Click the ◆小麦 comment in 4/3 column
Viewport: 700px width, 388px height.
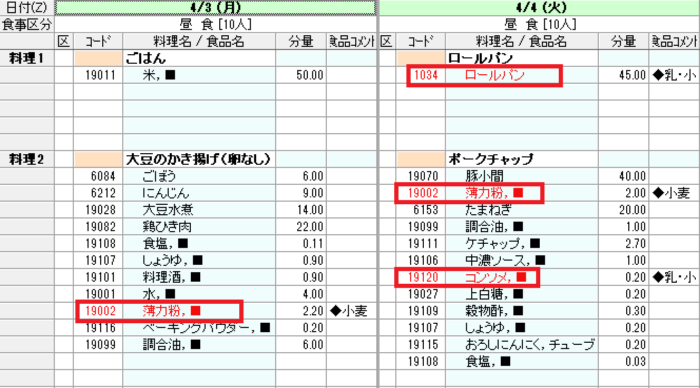[x=349, y=311]
